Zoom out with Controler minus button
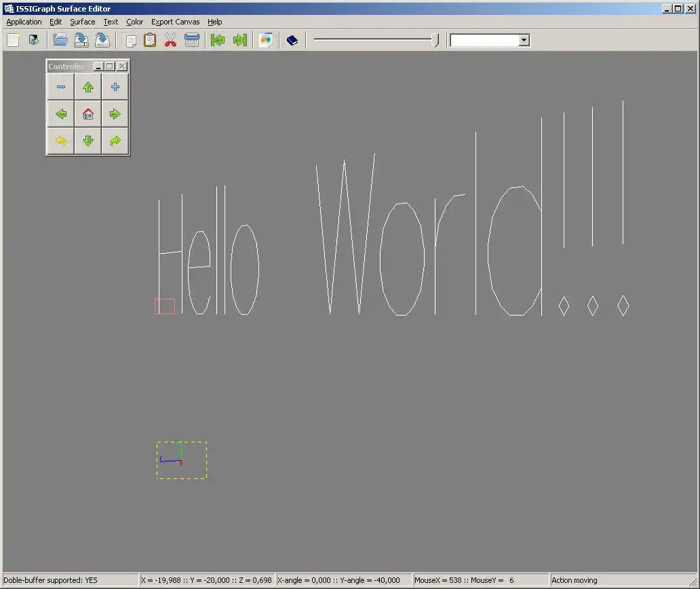The width and height of the screenshot is (700, 589). tap(61, 87)
